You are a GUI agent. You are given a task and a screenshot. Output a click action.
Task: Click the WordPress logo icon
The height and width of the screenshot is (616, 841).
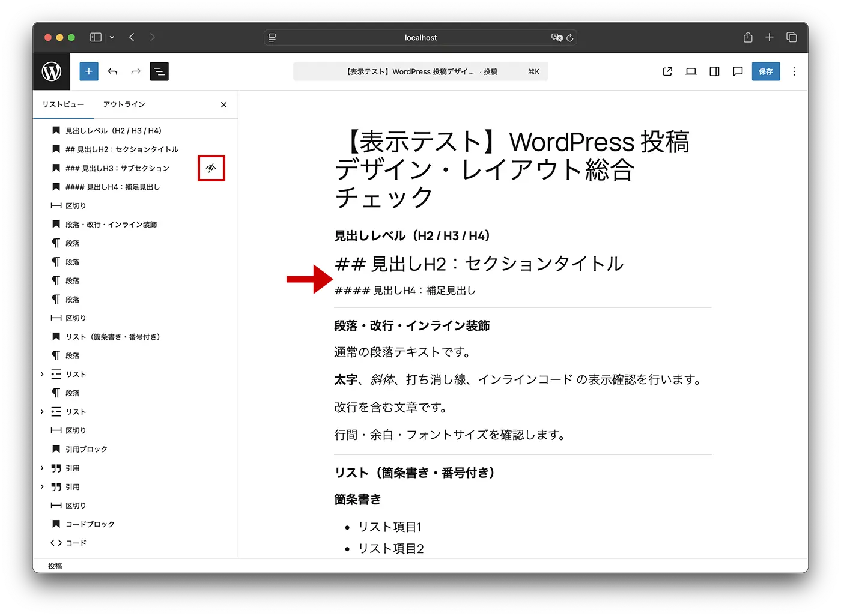pos(51,71)
